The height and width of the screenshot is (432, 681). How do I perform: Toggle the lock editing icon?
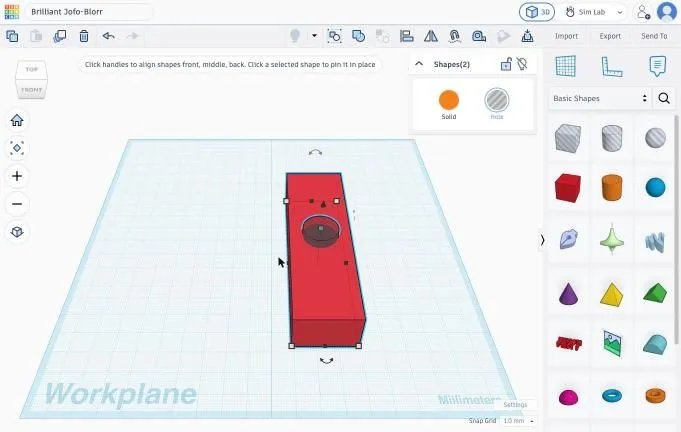[x=506, y=64]
